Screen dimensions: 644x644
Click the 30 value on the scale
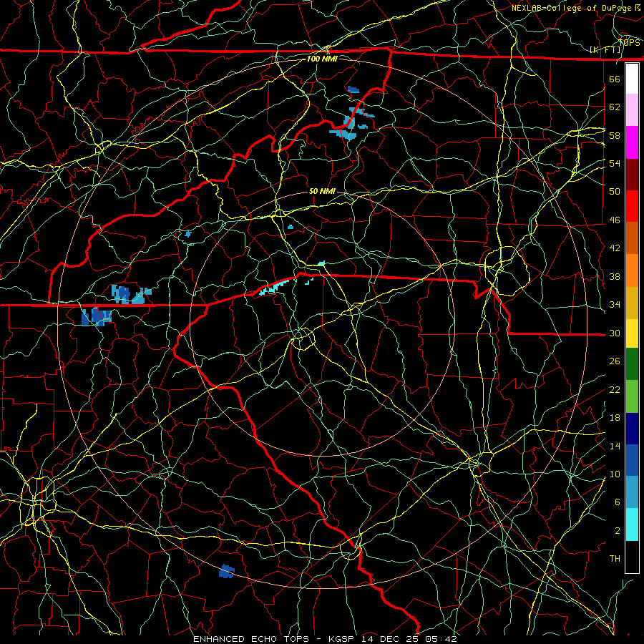pos(615,333)
